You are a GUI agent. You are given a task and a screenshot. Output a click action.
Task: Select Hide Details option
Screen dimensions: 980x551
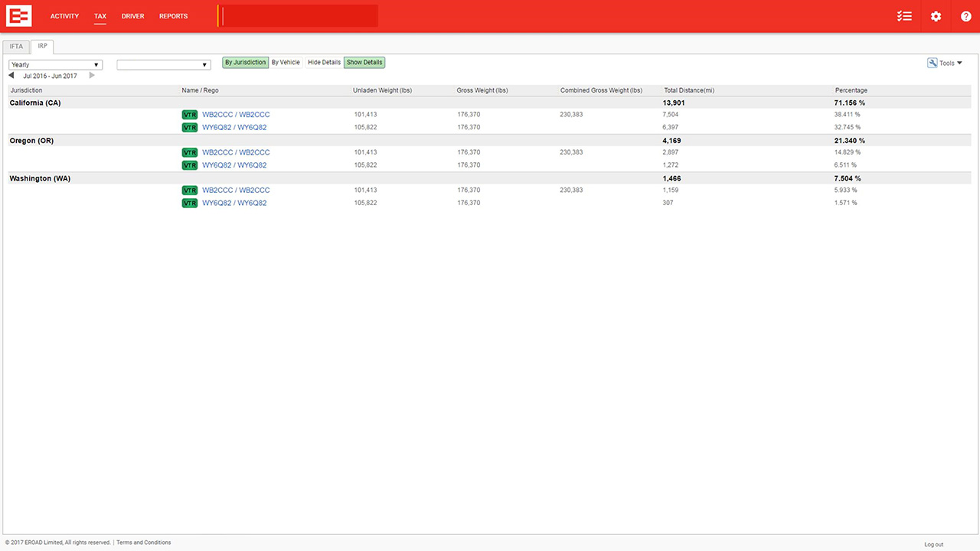click(324, 63)
